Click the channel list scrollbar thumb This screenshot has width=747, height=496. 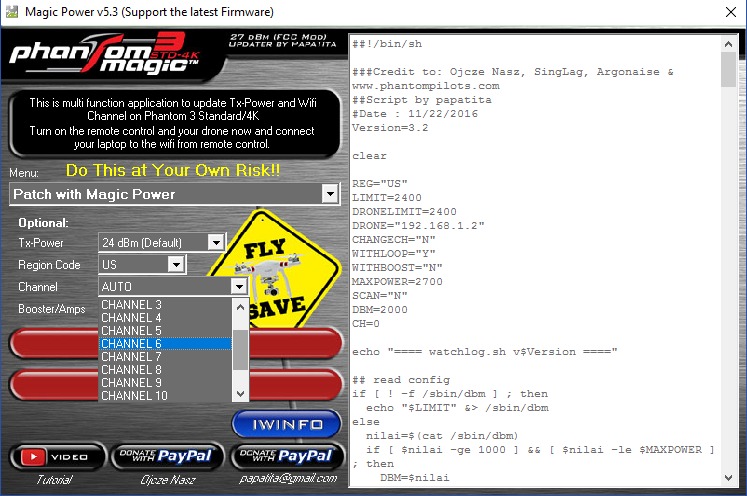pyautogui.click(x=241, y=350)
